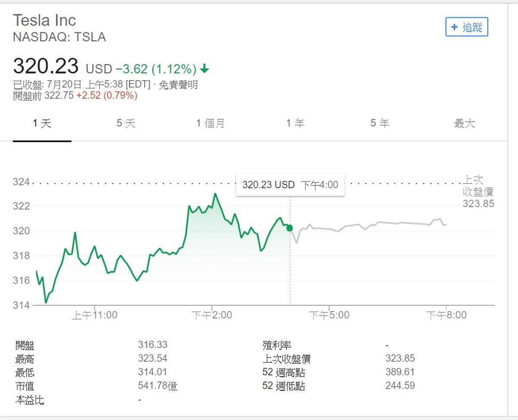Image resolution: width=518 pixels, height=420 pixels.
Task: Click the 開盤前 price 322.75
Action: pos(59,96)
